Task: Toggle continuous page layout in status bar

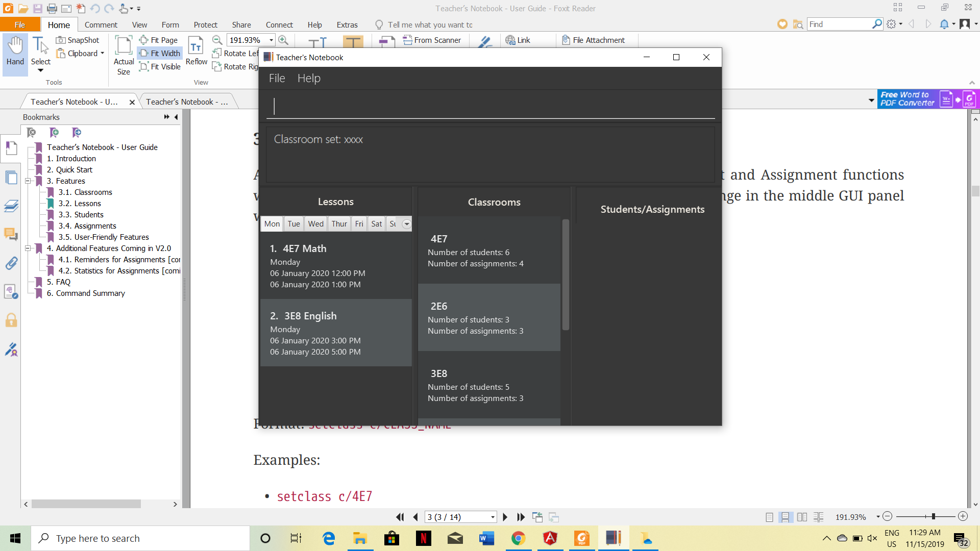Action: [786, 517]
